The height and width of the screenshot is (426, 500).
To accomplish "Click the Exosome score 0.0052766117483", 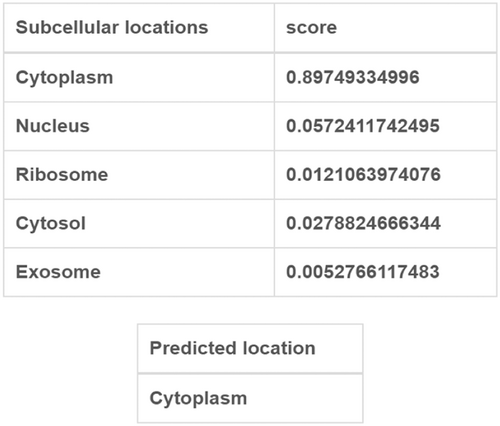I will tap(363, 272).
